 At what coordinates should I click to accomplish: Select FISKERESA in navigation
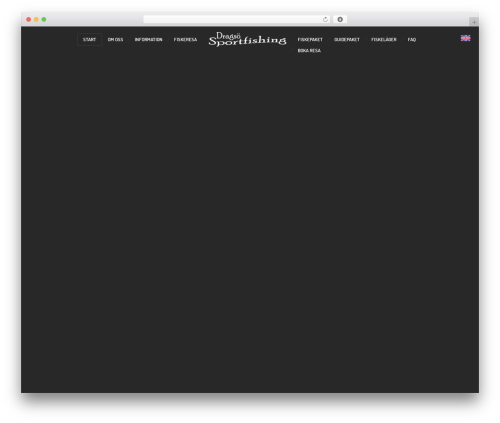[185, 39]
